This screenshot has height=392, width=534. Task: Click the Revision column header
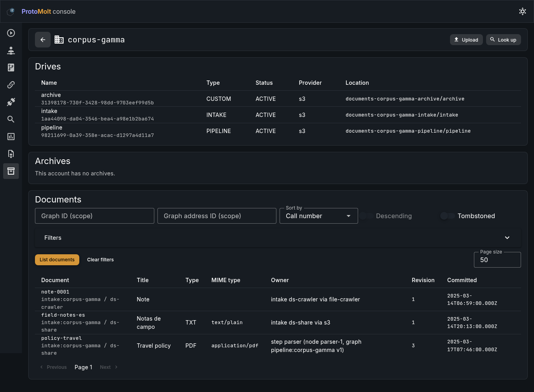click(x=423, y=280)
